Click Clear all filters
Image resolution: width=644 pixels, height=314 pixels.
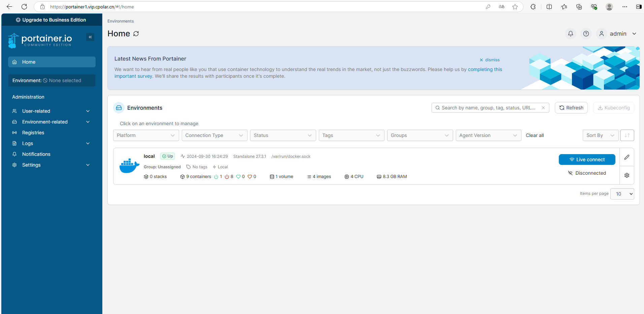pyautogui.click(x=535, y=135)
